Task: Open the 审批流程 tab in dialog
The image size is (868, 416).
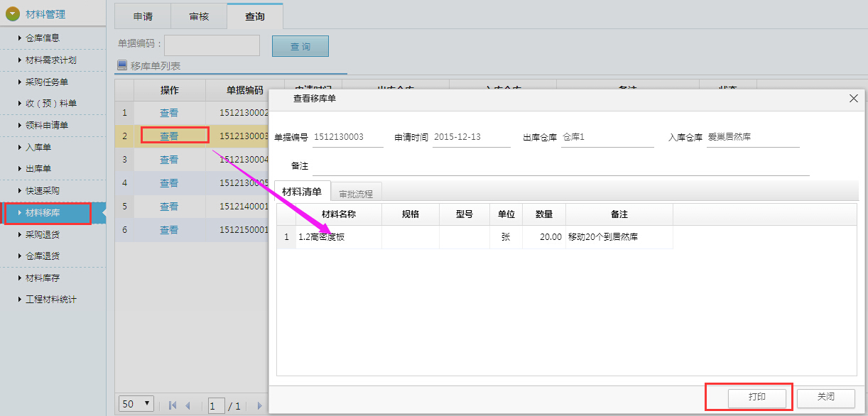Action: (x=356, y=193)
